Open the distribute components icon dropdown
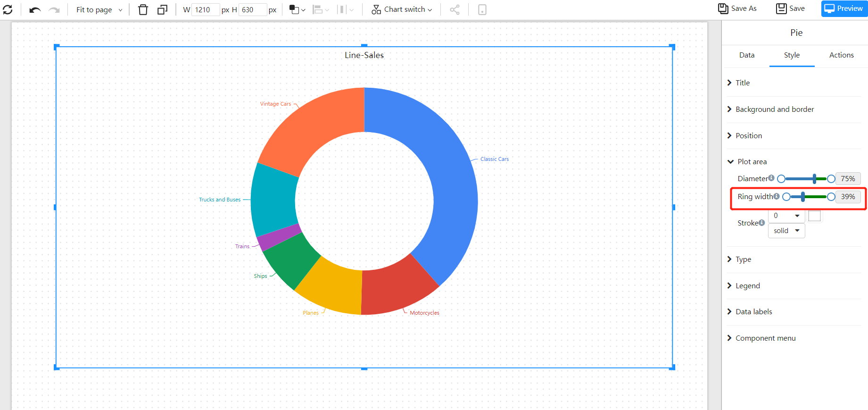The width and height of the screenshot is (868, 410). pyautogui.click(x=346, y=9)
